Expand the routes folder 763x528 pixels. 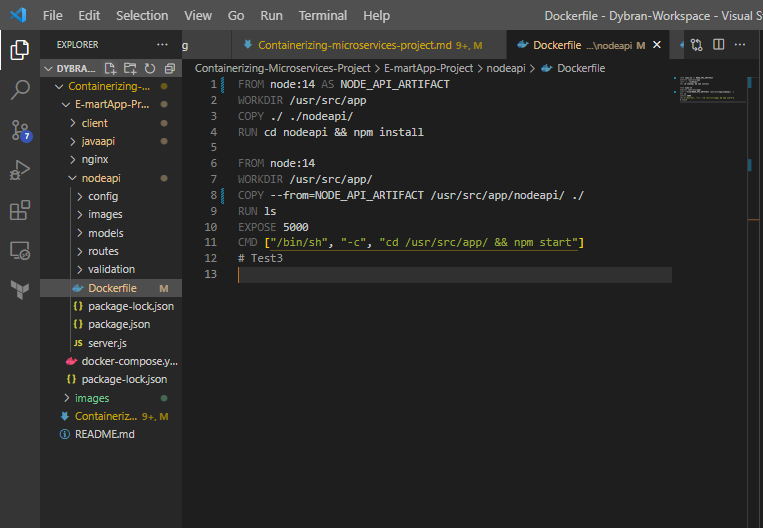(103, 251)
